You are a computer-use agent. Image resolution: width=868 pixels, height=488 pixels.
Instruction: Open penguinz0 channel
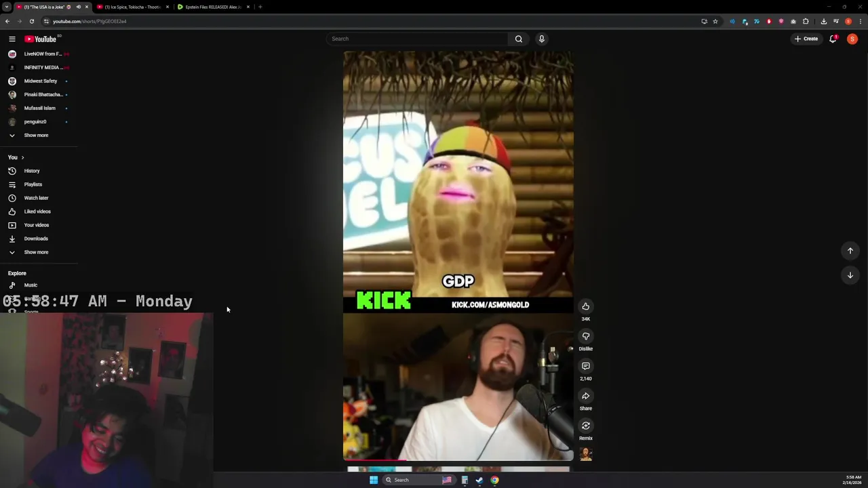coord(39,121)
